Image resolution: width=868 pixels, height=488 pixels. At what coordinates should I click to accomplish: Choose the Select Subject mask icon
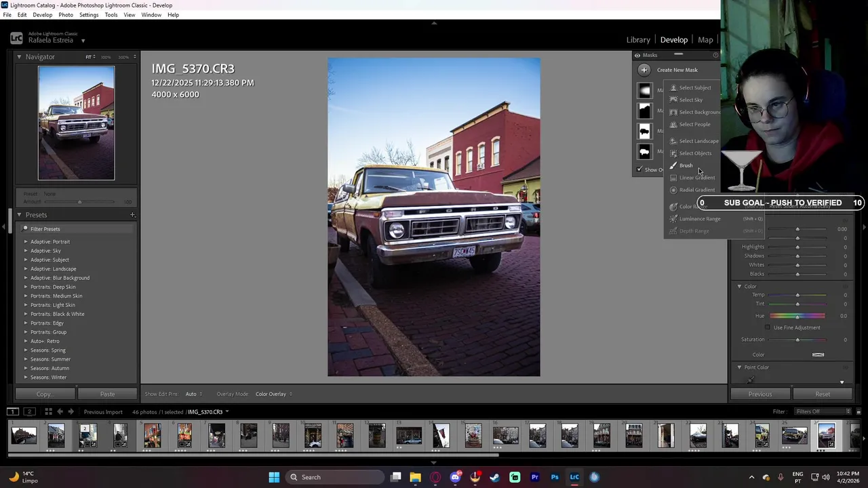[673, 87]
